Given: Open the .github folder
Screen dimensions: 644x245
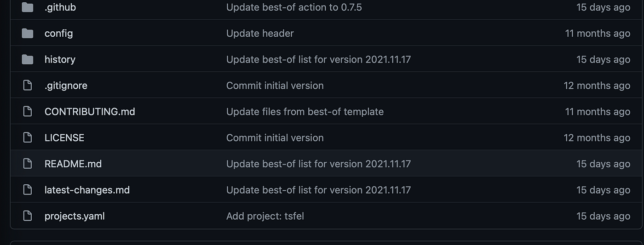Looking at the screenshot, I should (x=60, y=7).
